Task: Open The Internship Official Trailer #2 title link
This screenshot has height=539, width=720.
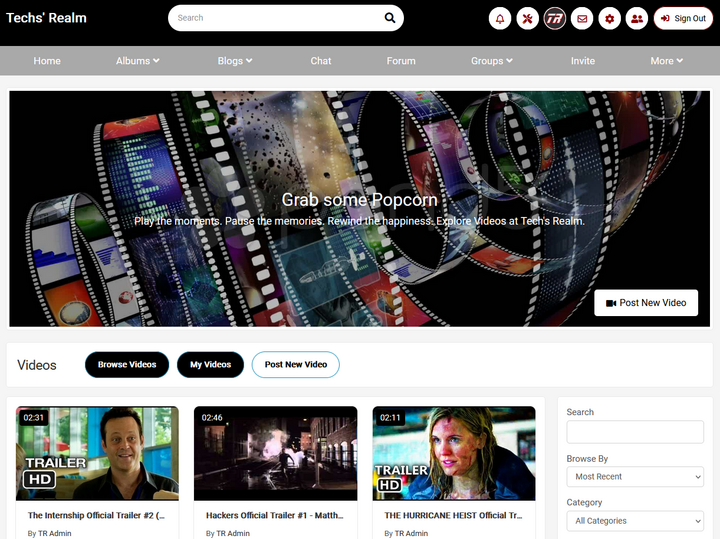Action: [x=96, y=515]
